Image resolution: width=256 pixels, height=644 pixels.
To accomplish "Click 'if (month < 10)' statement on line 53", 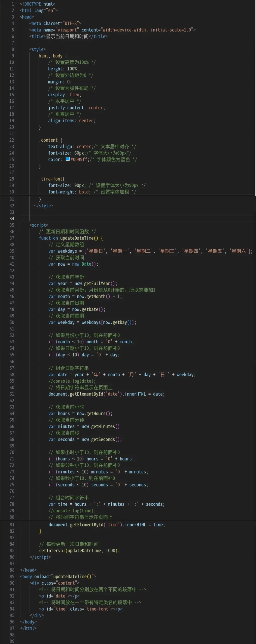I will click(91, 342).
